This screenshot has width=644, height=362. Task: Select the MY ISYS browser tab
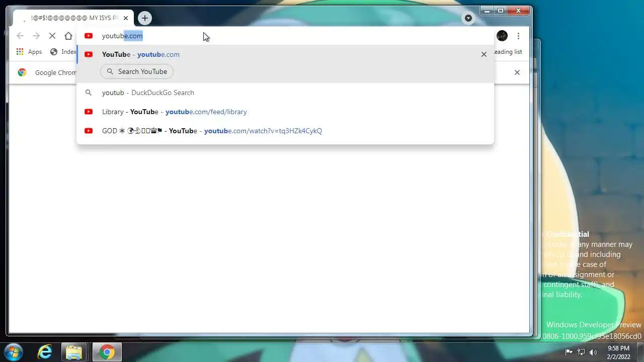coord(73,18)
